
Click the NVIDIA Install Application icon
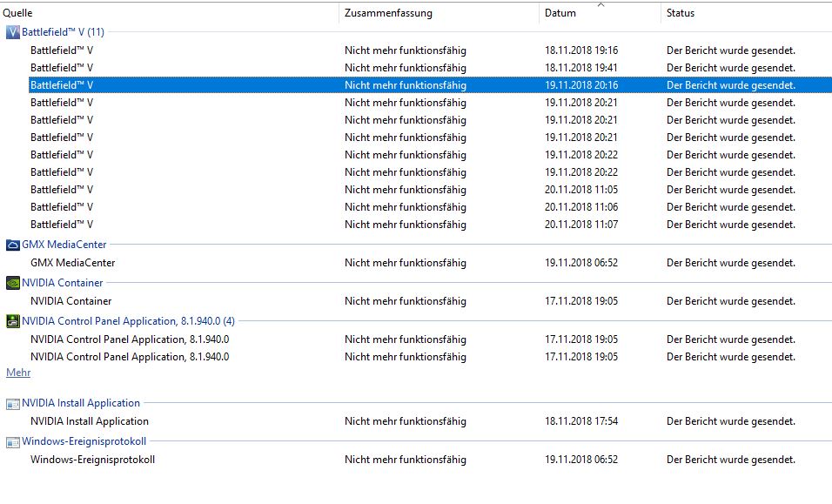click(13, 404)
